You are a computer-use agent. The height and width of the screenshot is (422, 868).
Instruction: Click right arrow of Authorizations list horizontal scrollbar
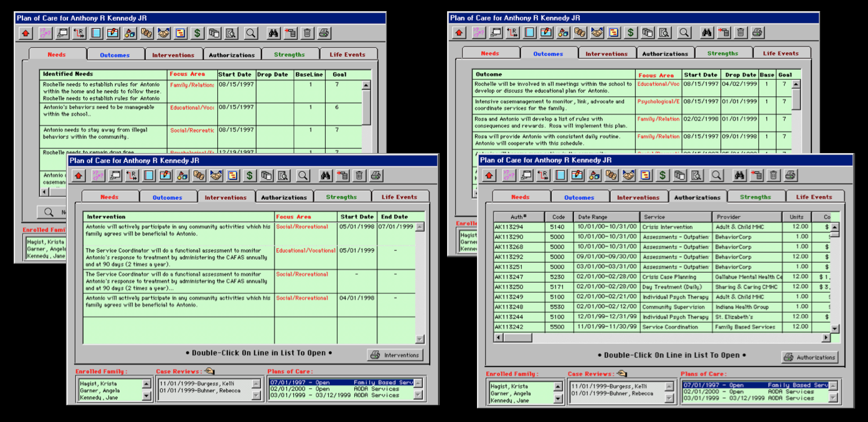[x=826, y=337]
